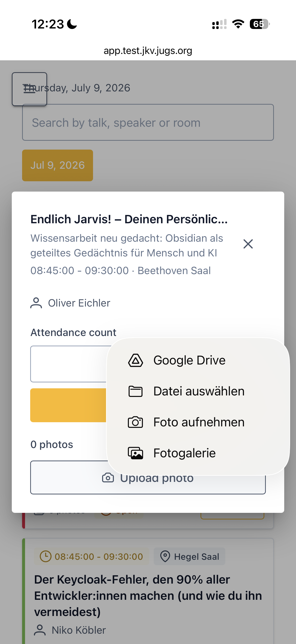Focus the talk, speaker or room search field
Screen dimensions: 296x644
tap(148, 123)
